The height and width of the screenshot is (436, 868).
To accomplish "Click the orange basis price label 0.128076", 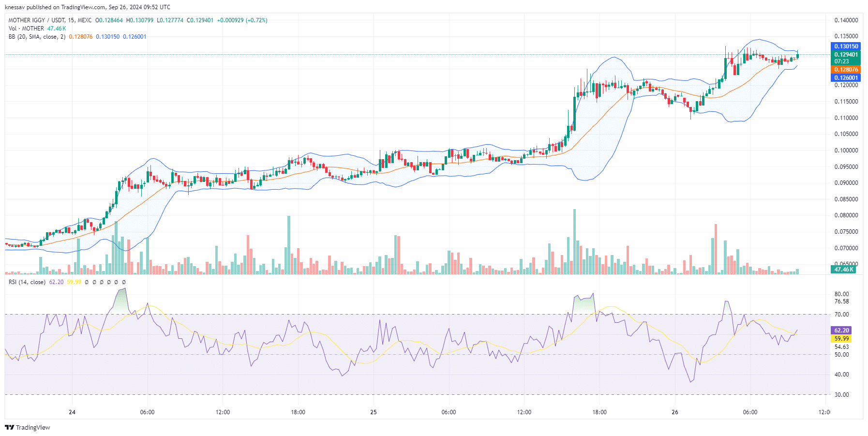I will click(846, 70).
